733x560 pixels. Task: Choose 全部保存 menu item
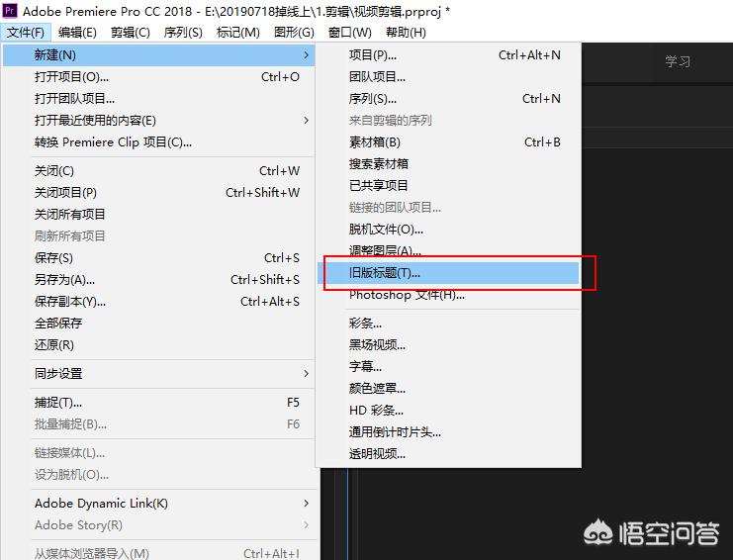(159, 323)
